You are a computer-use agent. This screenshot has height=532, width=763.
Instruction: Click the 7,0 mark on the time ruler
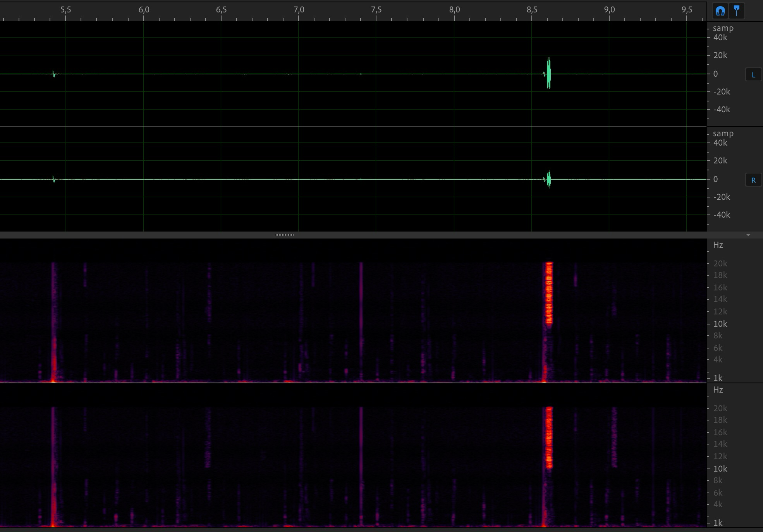coord(299,10)
